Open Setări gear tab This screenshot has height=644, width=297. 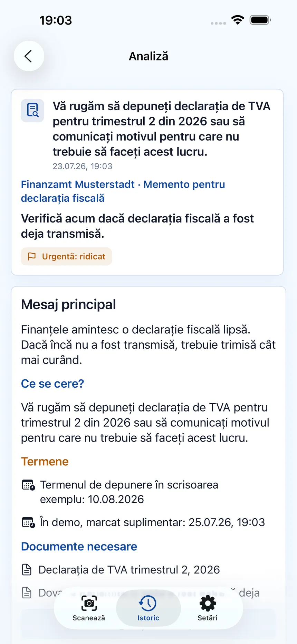(x=208, y=608)
